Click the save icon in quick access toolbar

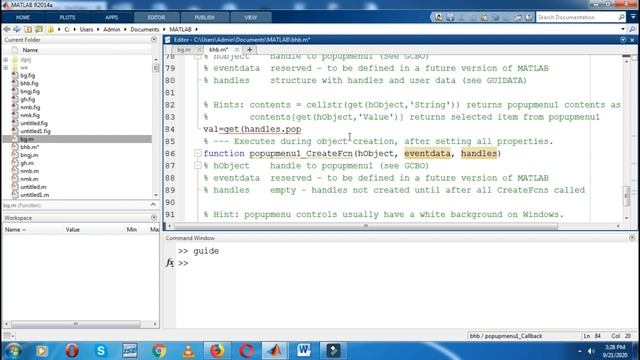point(450,17)
